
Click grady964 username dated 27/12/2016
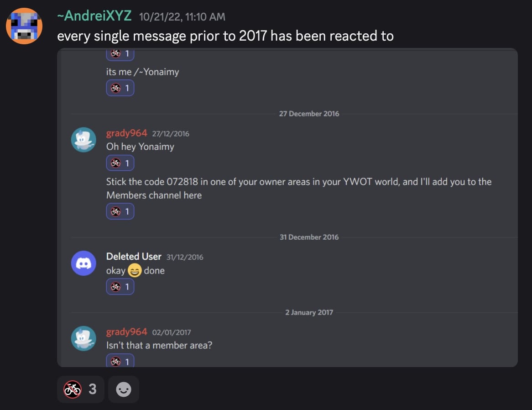tap(126, 133)
